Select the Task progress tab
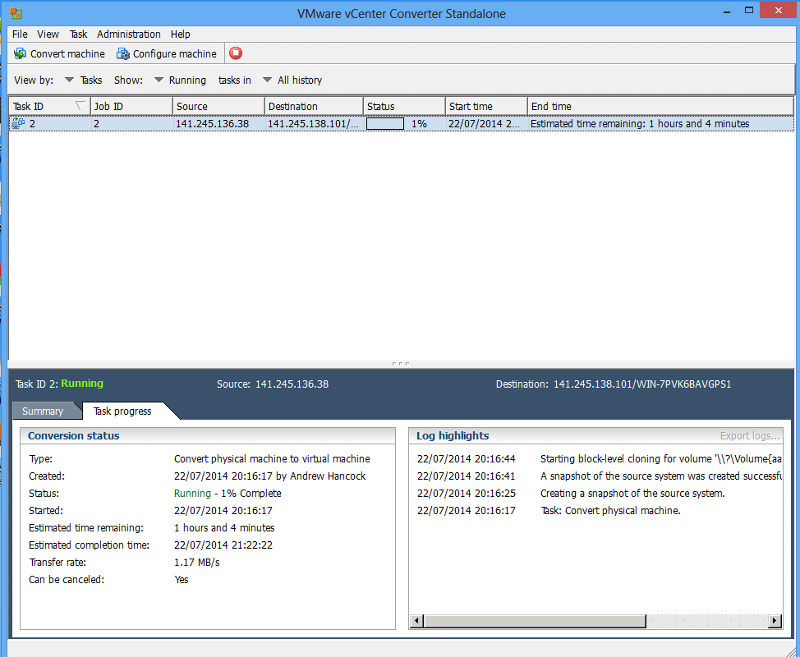Image resolution: width=800 pixels, height=657 pixels. click(x=122, y=411)
